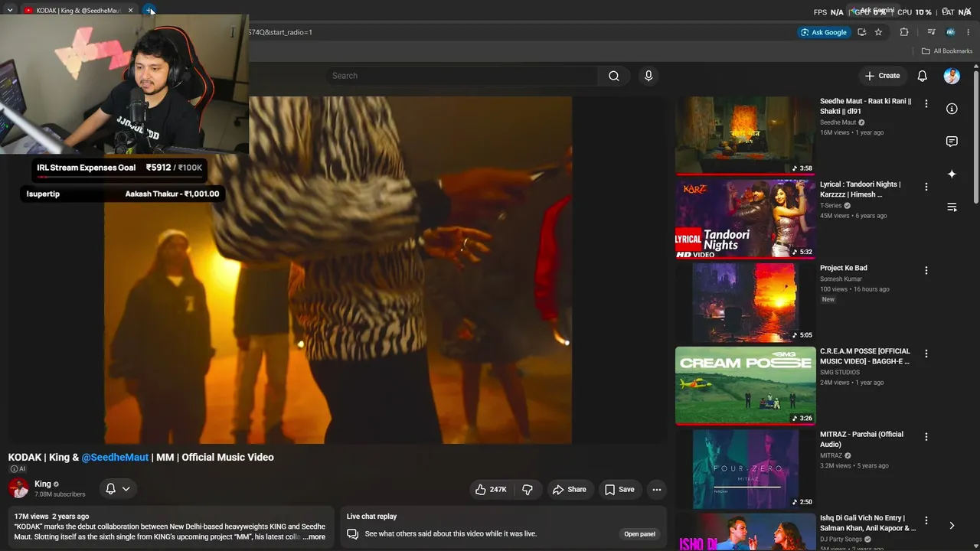Click next chevron beside the recommendations
Image resolution: width=980 pixels, height=551 pixels.
coord(952,526)
